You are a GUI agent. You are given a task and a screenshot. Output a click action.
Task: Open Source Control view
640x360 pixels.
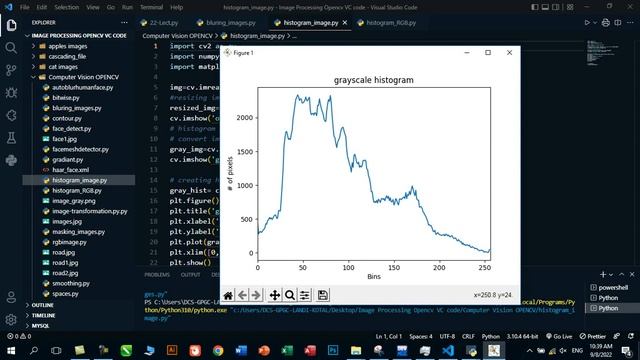11,70
